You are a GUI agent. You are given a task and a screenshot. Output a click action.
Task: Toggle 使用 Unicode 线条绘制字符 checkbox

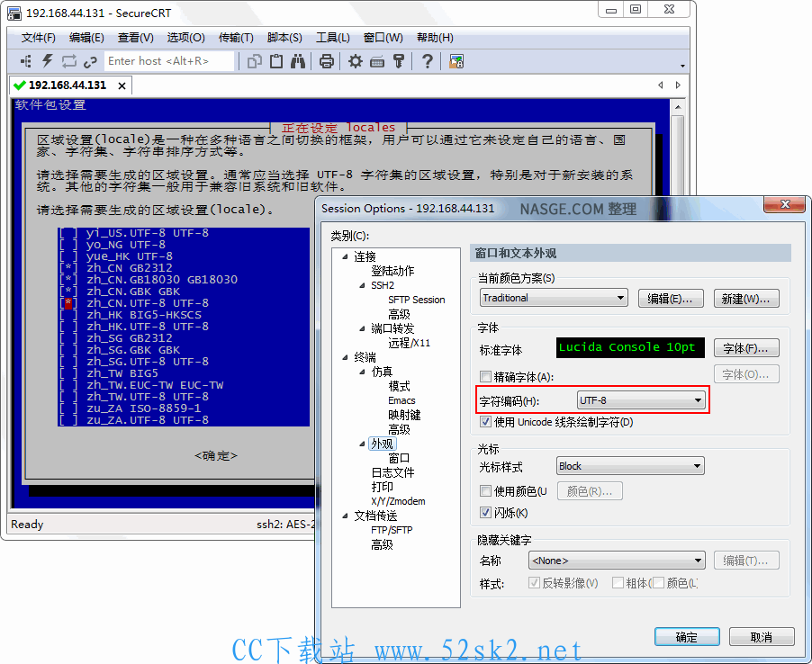point(485,421)
